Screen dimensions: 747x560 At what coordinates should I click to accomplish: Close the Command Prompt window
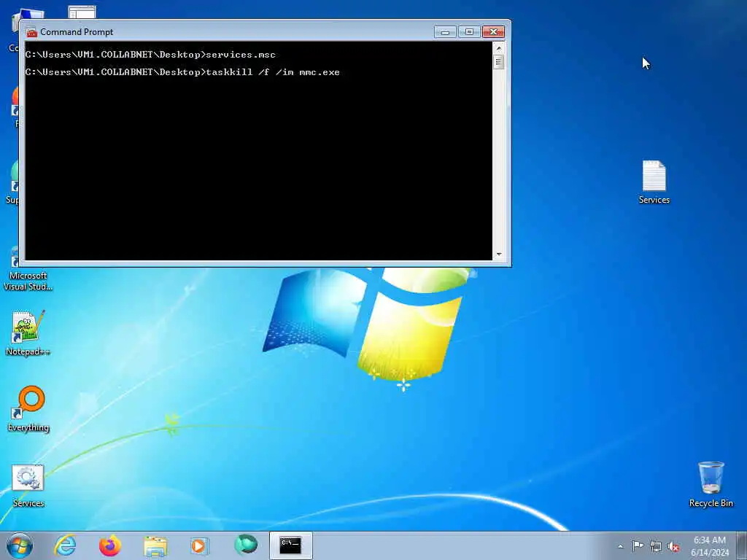pos(494,32)
